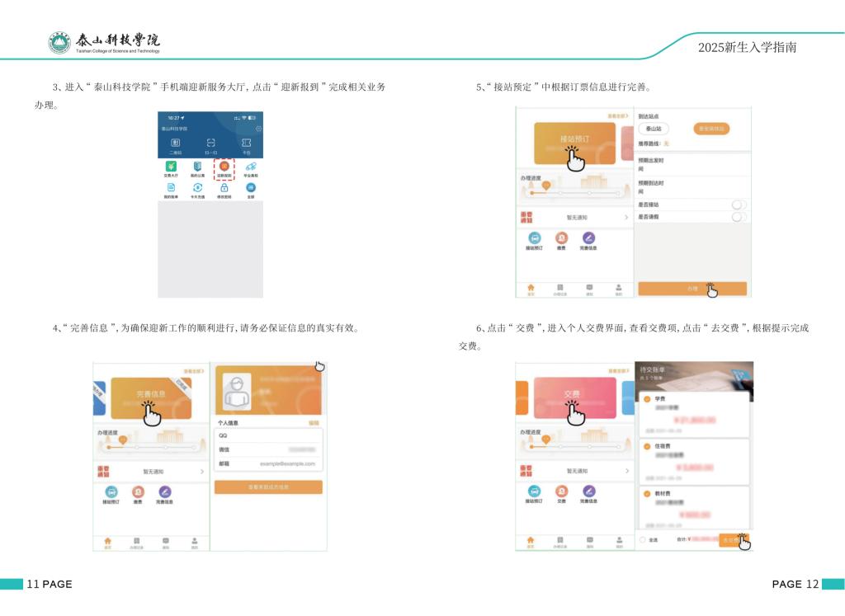
Task: Select home tab in pickup screen bottom bar
Action: [531, 288]
